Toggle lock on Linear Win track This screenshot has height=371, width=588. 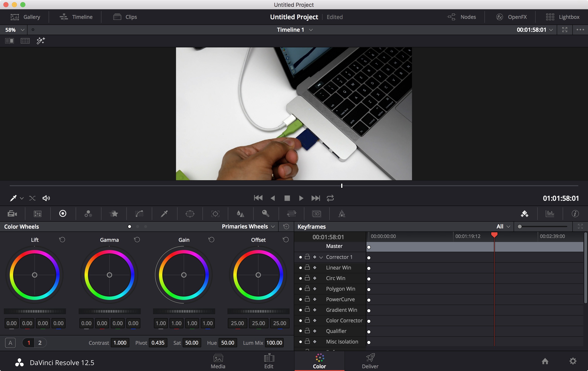click(x=308, y=267)
